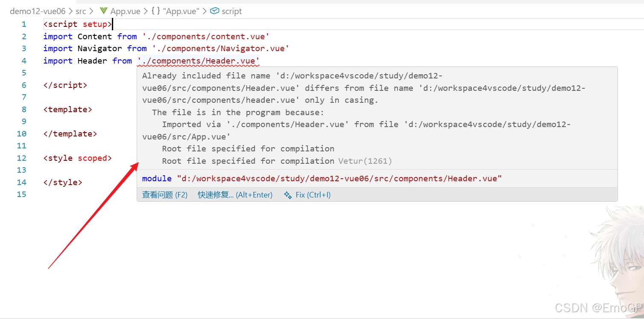This screenshot has height=319, width=644.
Task: Click the './components/Header.vue' import path with error
Action: point(199,61)
